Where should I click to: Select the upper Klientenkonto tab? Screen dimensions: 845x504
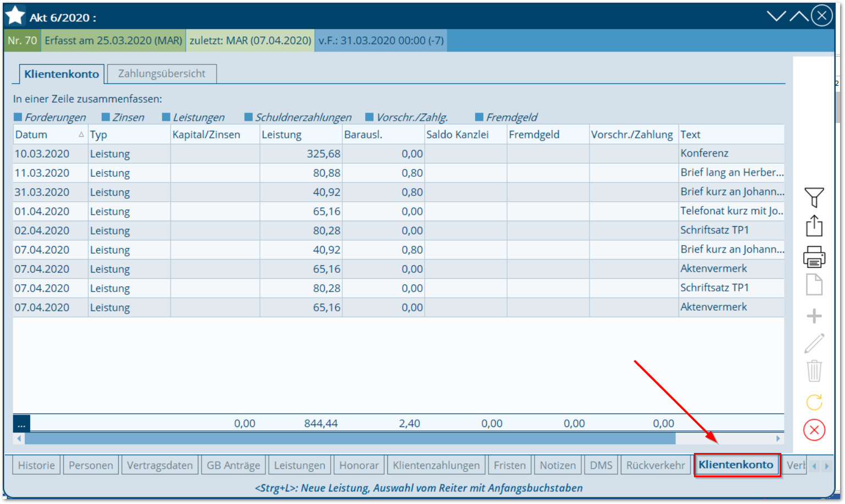[x=62, y=74]
